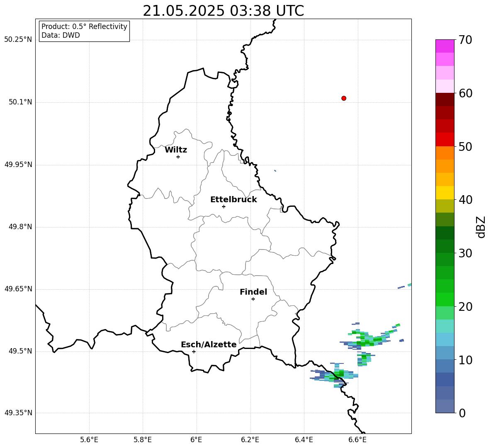Click the magenta 70 dBZ color swatch
Image resolution: width=491 pixels, height=448 pixels.
(x=445, y=46)
